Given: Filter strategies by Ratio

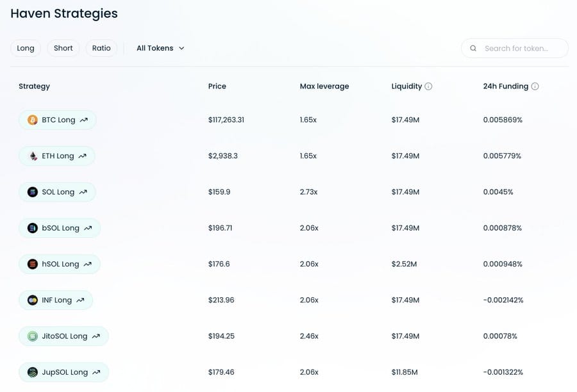Looking at the screenshot, I should point(101,48).
